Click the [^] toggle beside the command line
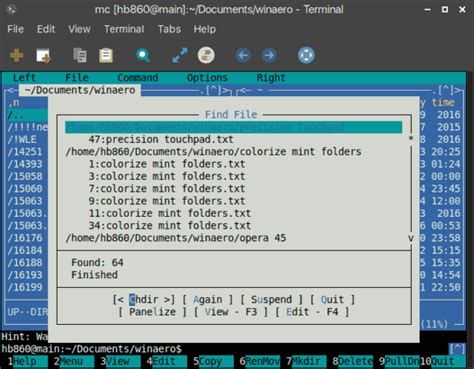 [457, 349]
